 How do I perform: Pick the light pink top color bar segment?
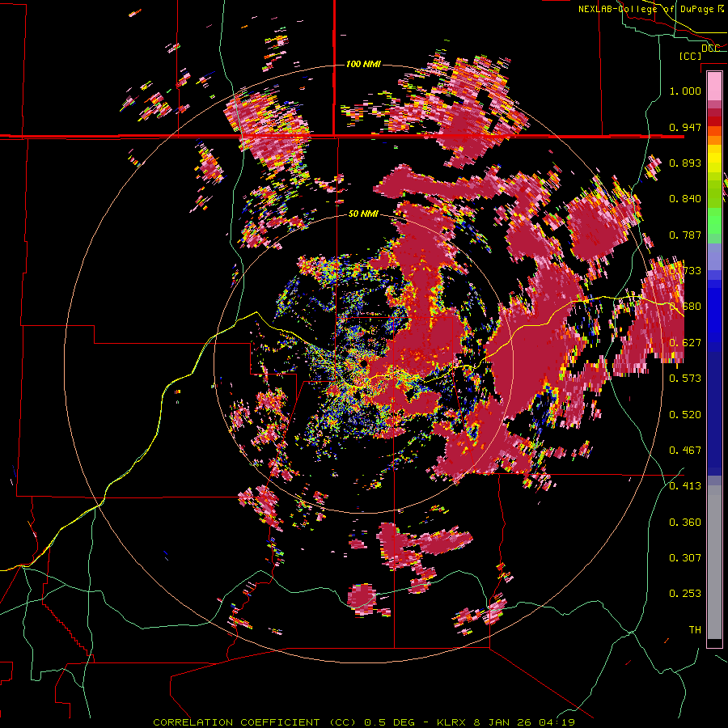[x=714, y=86]
